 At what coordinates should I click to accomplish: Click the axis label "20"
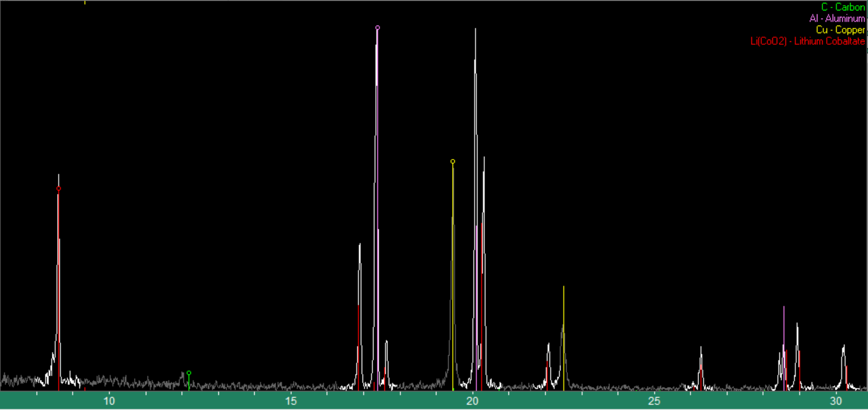point(472,401)
